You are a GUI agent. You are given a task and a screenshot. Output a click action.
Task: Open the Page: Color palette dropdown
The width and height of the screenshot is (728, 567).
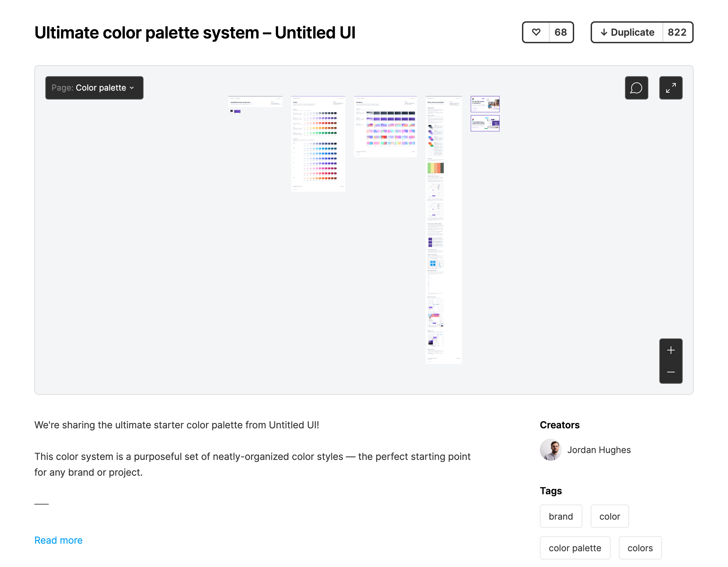(94, 88)
